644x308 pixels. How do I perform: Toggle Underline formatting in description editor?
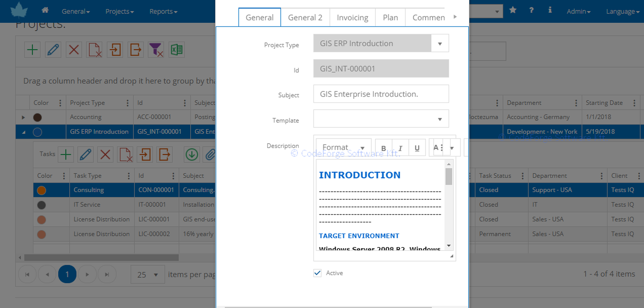coord(417,148)
